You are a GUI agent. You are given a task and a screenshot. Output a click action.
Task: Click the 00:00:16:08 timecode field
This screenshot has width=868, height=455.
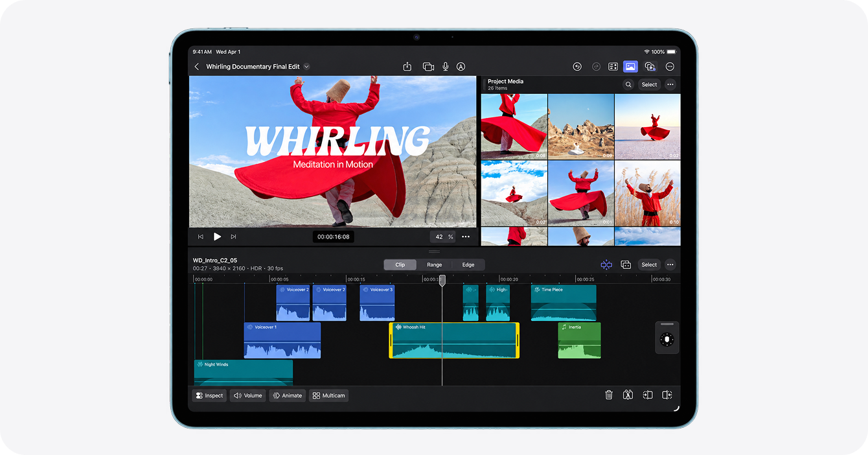(x=334, y=237)
